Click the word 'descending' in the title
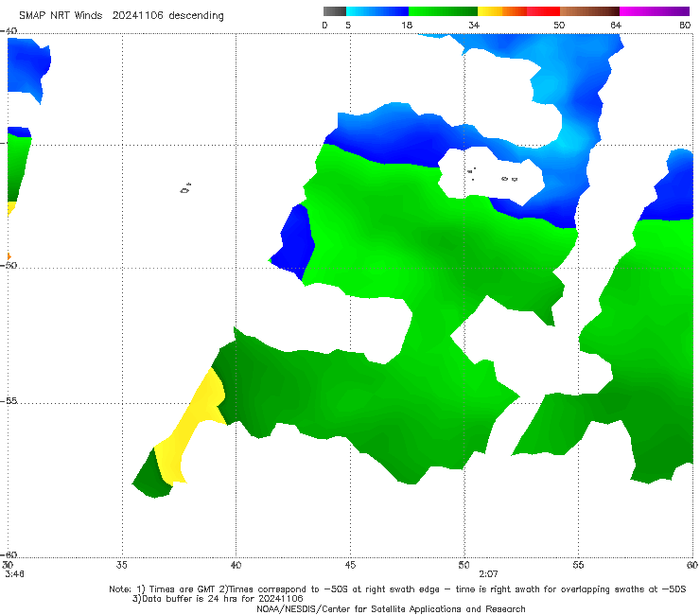 pos(196,16)
